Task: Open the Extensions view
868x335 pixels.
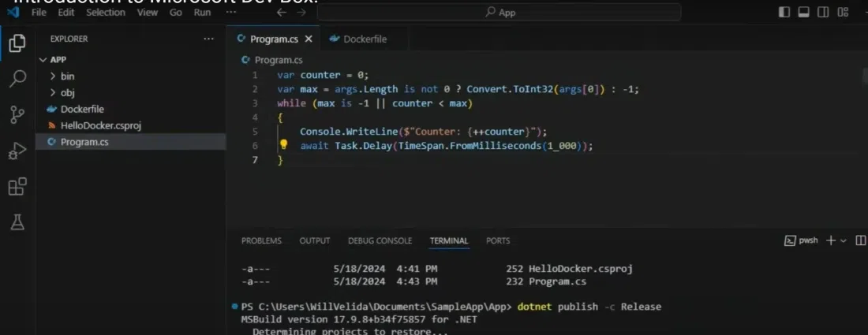Action: coord(17,186)
